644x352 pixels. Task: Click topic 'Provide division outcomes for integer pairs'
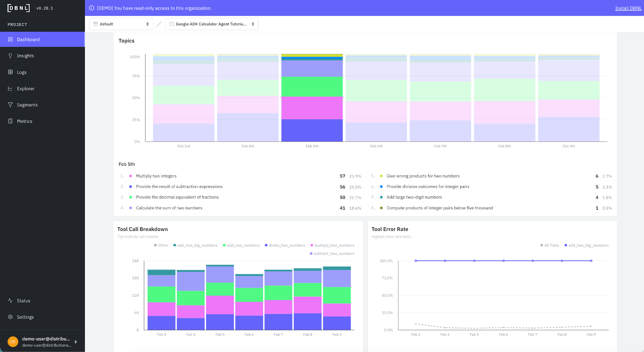[x=428, y=187]
